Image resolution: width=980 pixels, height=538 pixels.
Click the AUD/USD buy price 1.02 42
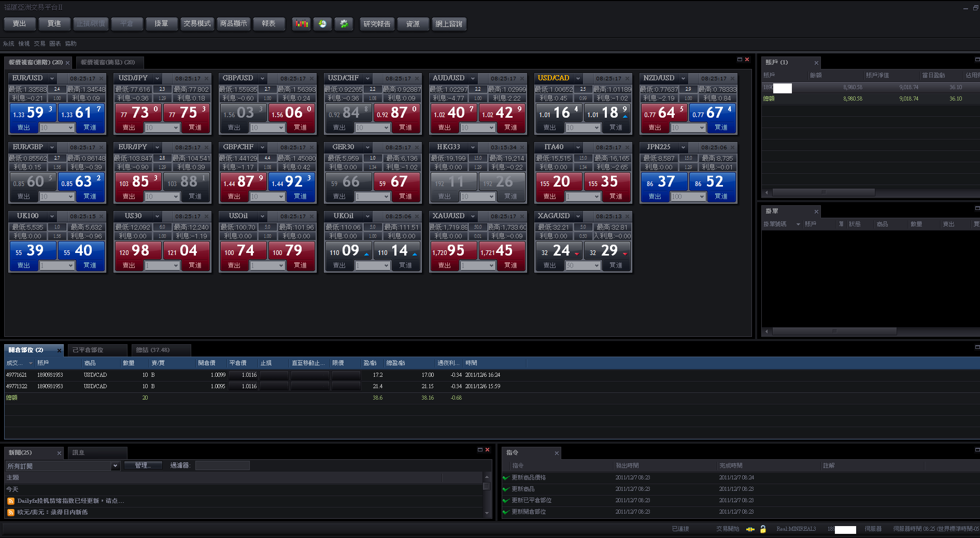pos(501,112)
